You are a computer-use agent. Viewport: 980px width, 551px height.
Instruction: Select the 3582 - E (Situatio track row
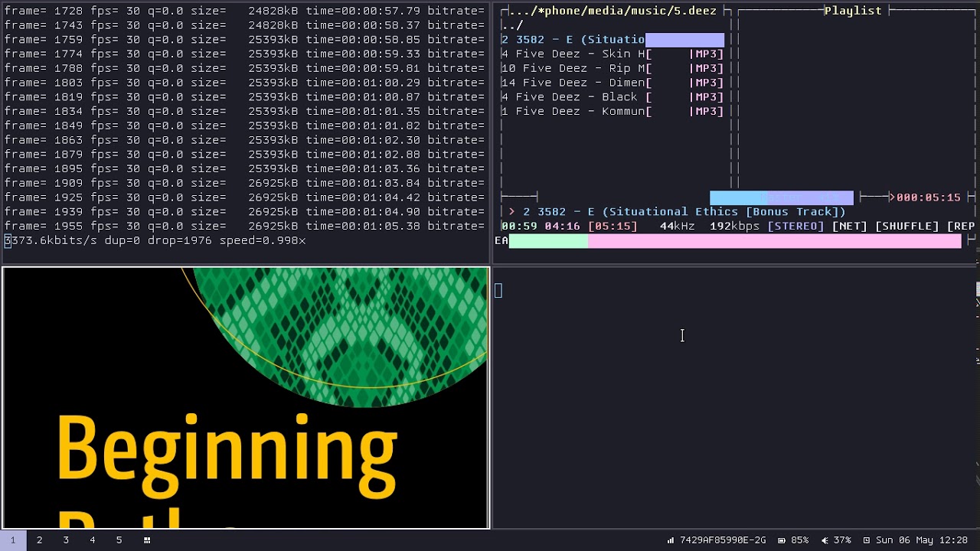pos(612,40)
